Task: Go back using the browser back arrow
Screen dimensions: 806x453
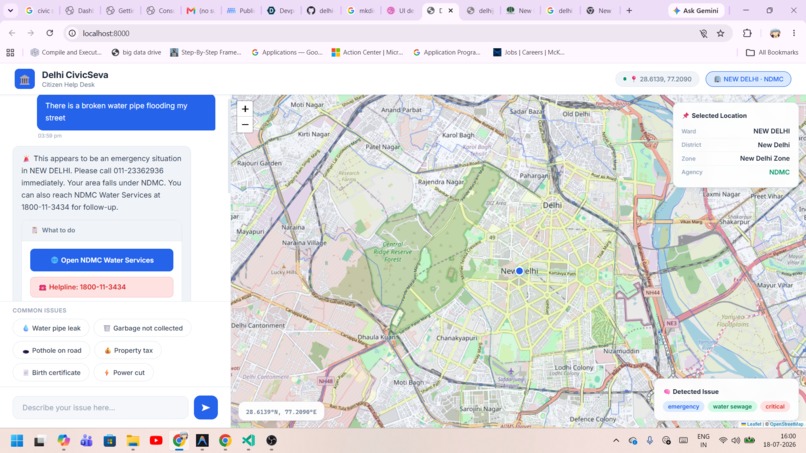Action: coord(12,33)
